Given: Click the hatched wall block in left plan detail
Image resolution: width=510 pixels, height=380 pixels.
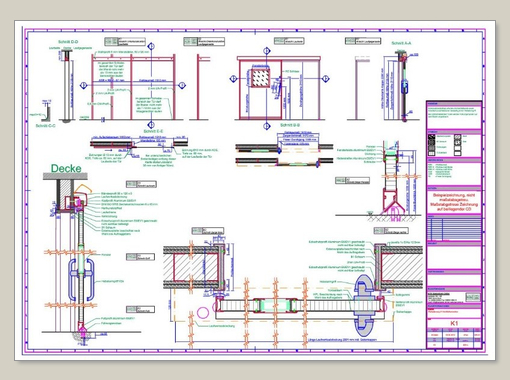Looking at the screenshot, I should (x=194, y=267).
